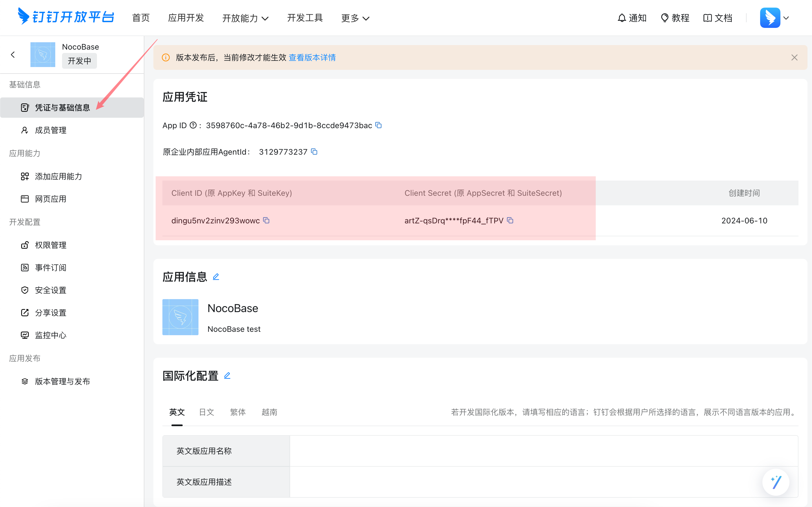
Task: Open 权限管理 in the sidebar
Action: point(51,245)
